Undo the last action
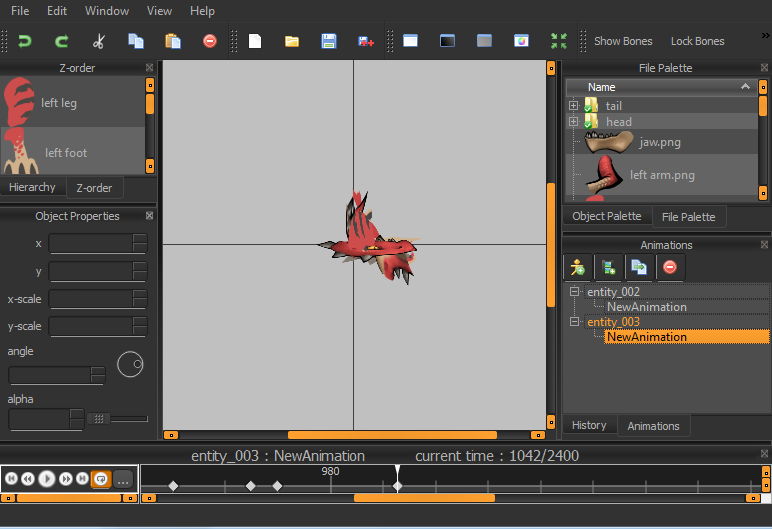The image size is (772, 529). [x=25, y=41]
